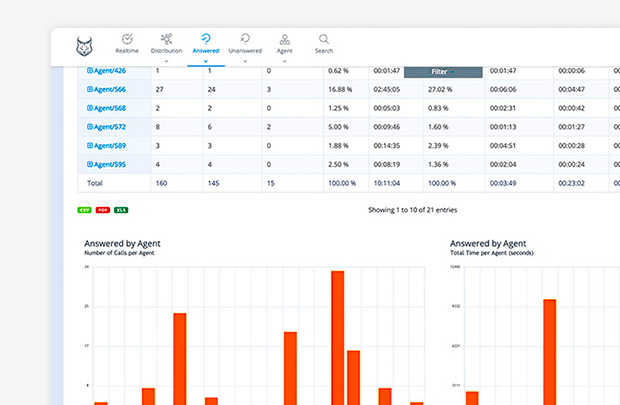Open Agent/572 link
Image resolution: width=620 pixels, height=405 pixels.
click(x=110, y=127)
